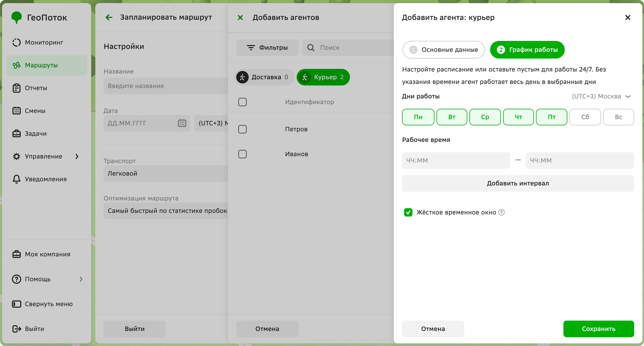Viewport: 644px width, 346px height.
Task: Click the green Сохранить button
Action: (599, 329)
